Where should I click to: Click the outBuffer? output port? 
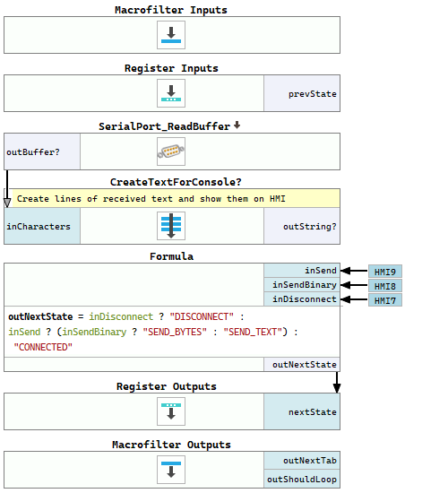[42, 151]
